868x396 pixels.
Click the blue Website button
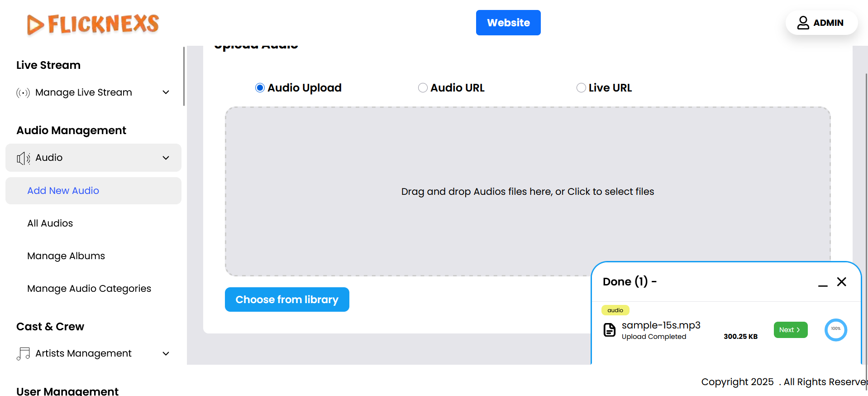508,23
